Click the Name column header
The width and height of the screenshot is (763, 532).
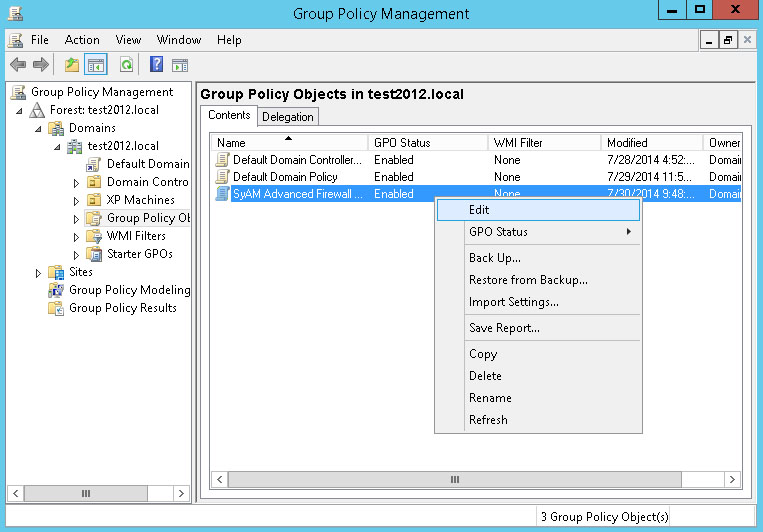point(289,143)
